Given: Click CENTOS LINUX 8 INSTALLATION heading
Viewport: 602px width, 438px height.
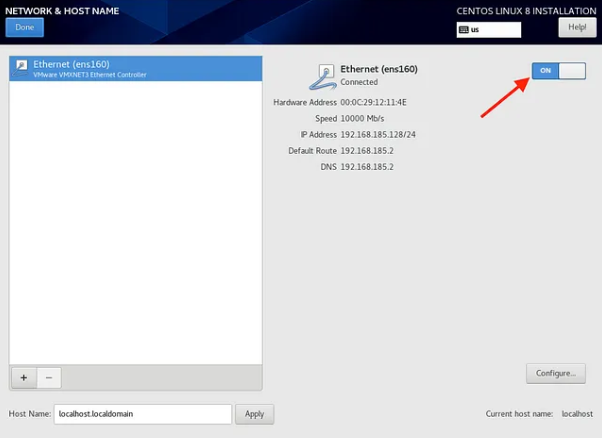Looking at the screenshot, I should [526, 11].
